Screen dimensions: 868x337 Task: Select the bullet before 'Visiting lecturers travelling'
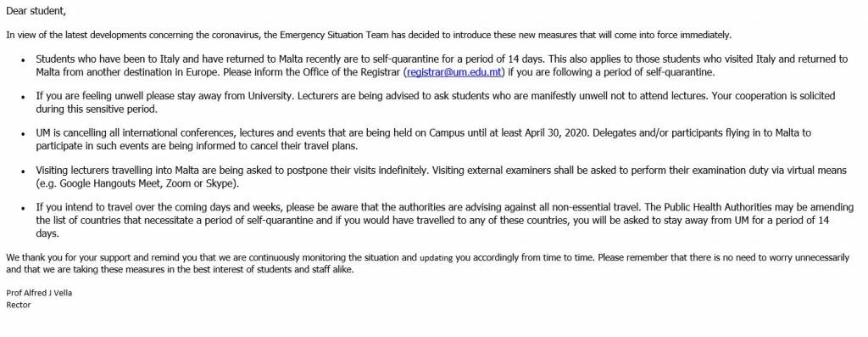point(23,171)
